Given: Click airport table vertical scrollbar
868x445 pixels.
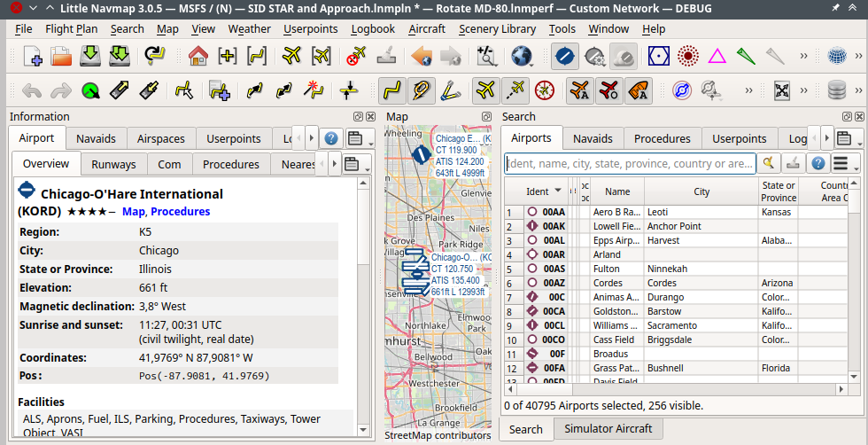Looking at the screenshot, I should 854,279.
